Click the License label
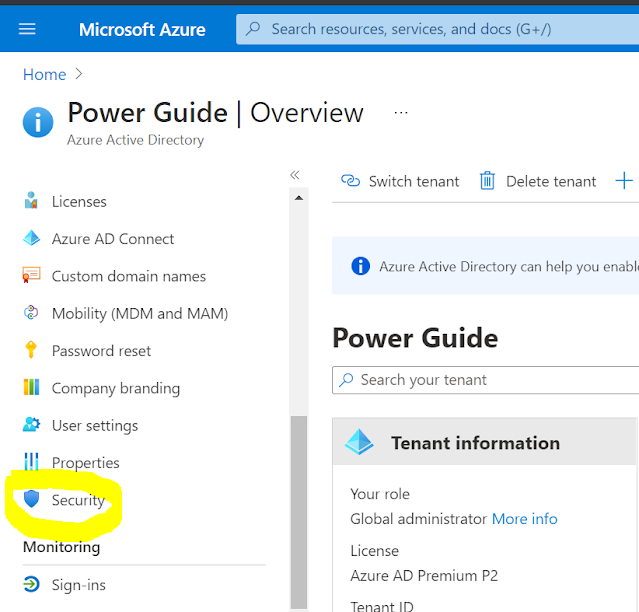 [x=375, y=551]
